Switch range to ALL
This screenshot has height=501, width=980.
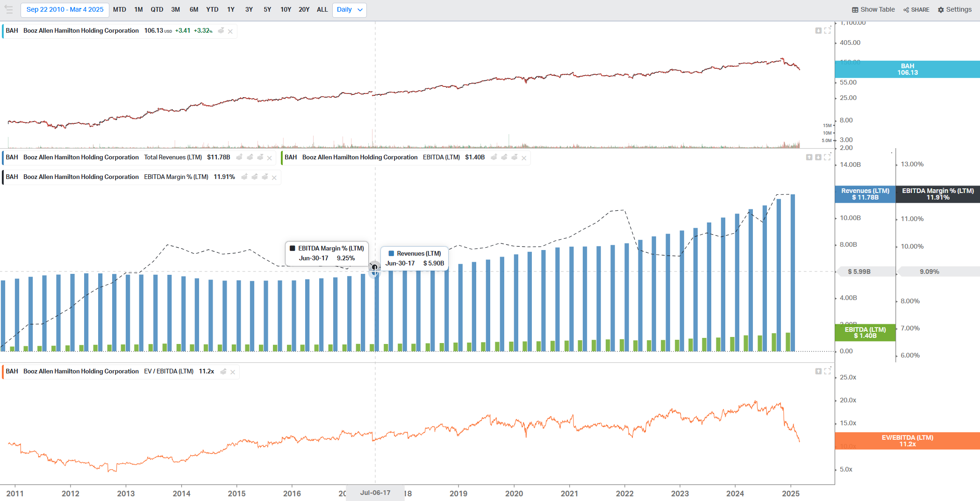pyautogui.click(x=322, y=9)
